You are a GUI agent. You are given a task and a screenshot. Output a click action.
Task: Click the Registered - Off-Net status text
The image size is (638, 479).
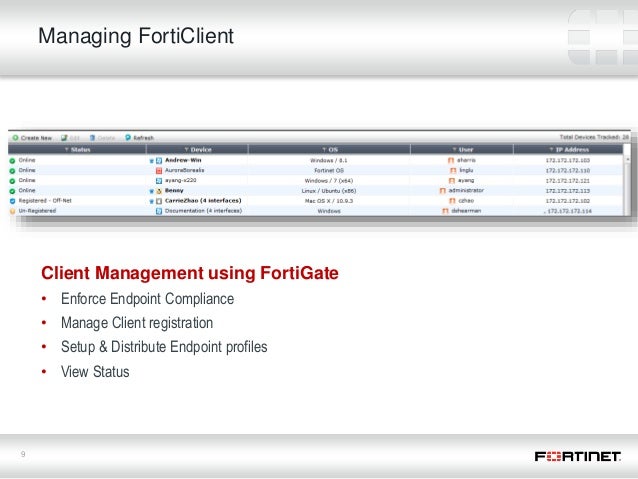tap(45, 201)
